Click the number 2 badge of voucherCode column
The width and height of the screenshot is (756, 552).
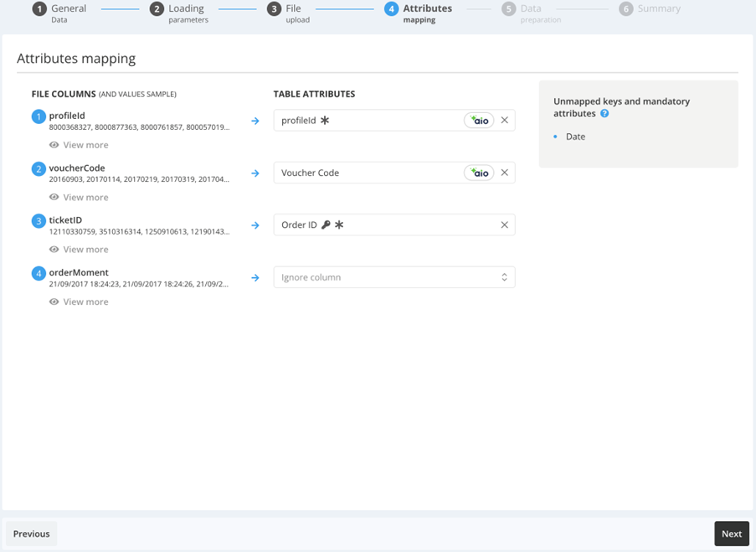point(39,169)
